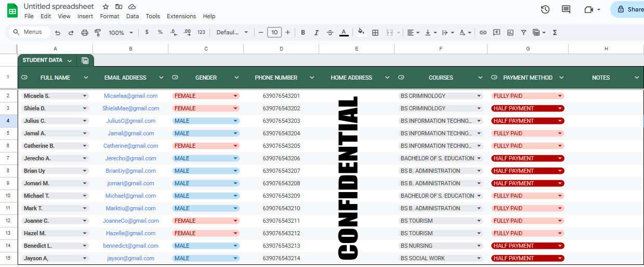
Task: Redo the last action
Action: click(71, 32)
